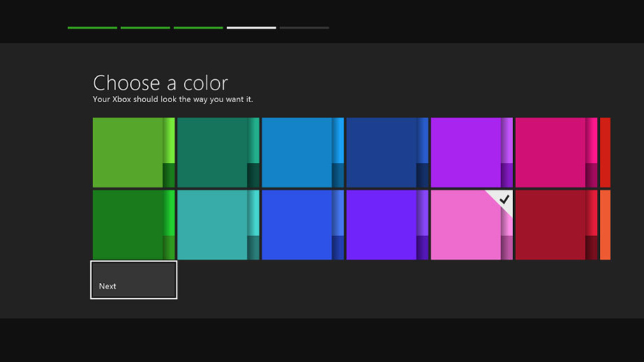Select the partially visible orange tile

click(605, 225)
